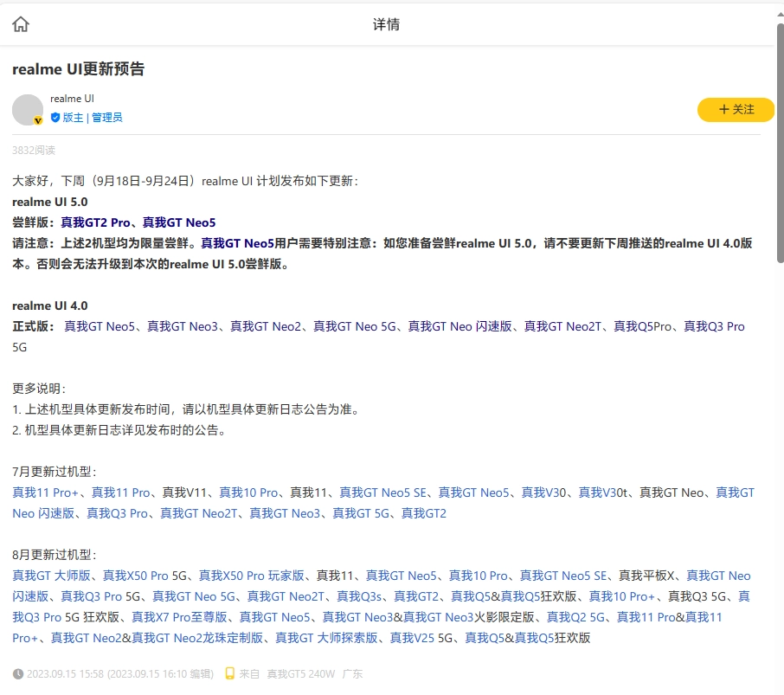Click the home icon at top left
The width and height of the screenshot is (784, 695).
21,24
